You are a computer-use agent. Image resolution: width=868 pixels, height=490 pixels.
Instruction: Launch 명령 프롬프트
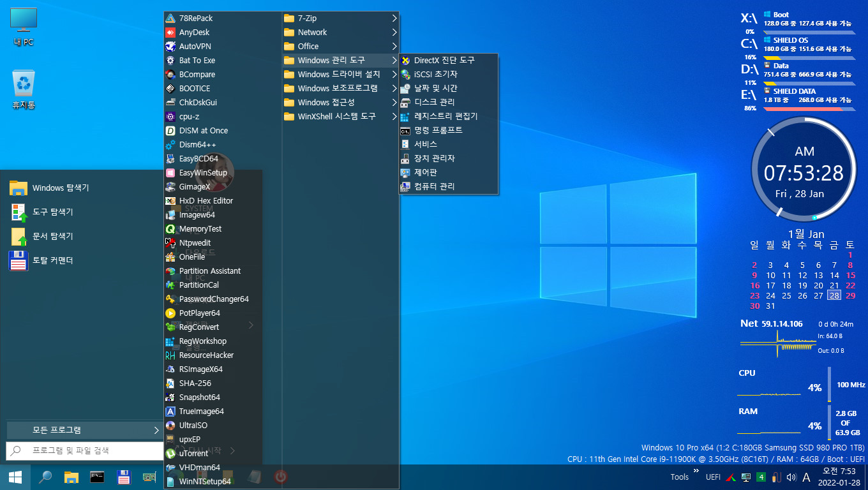[448, 130]
